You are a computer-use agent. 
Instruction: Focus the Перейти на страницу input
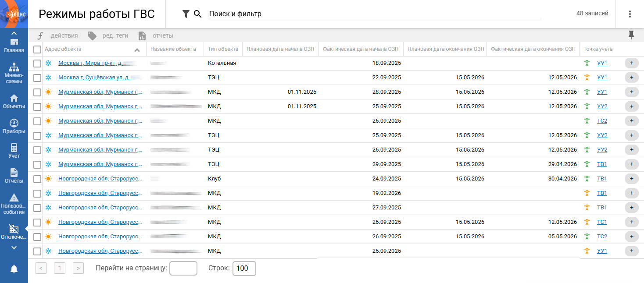click(x=183, y=268)
